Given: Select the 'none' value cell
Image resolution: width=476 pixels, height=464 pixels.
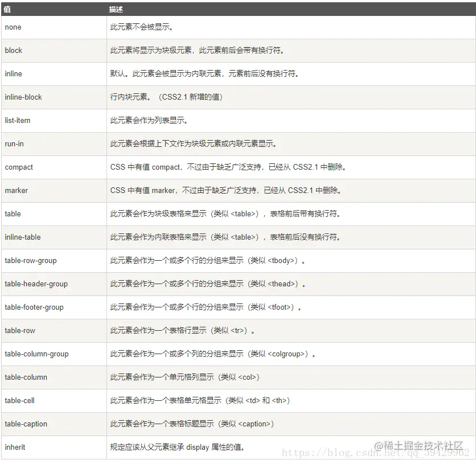Looking at the screenshot, I should [x=54, y=27].
